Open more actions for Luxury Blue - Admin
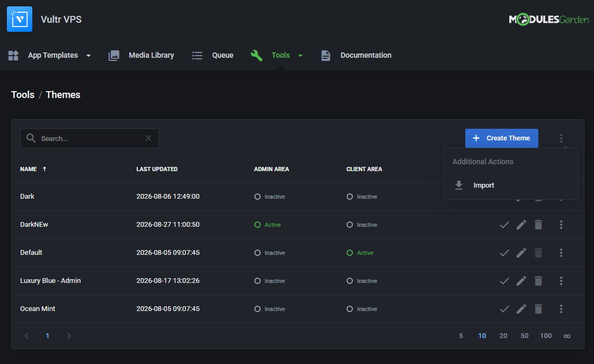This screenshot has width=594, height=364. pos(561,281)
